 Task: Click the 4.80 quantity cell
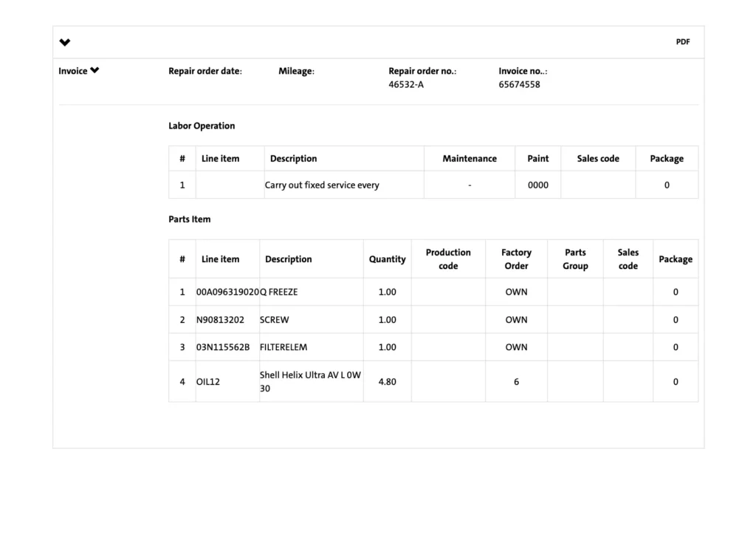pyautogui.click(x=387, y=382)
